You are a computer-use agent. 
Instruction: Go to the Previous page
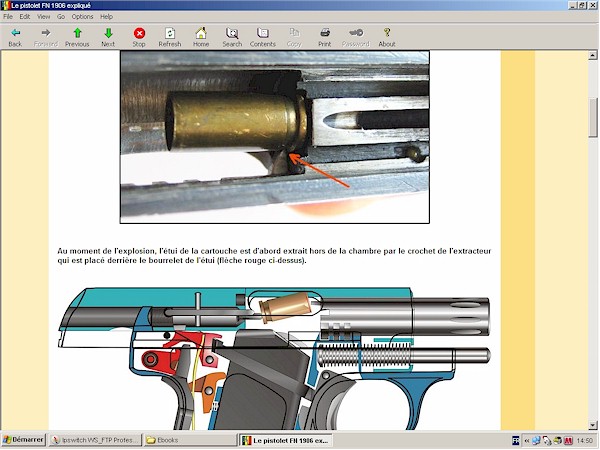(x=77, y=38)
